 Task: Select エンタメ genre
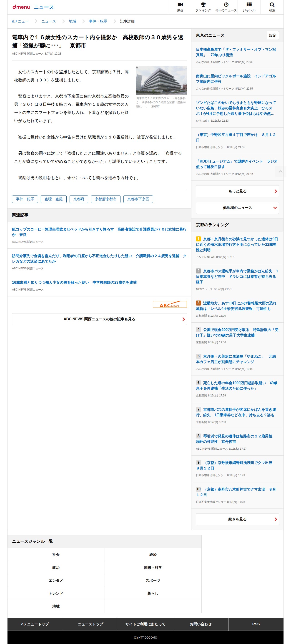coord(56,581)
